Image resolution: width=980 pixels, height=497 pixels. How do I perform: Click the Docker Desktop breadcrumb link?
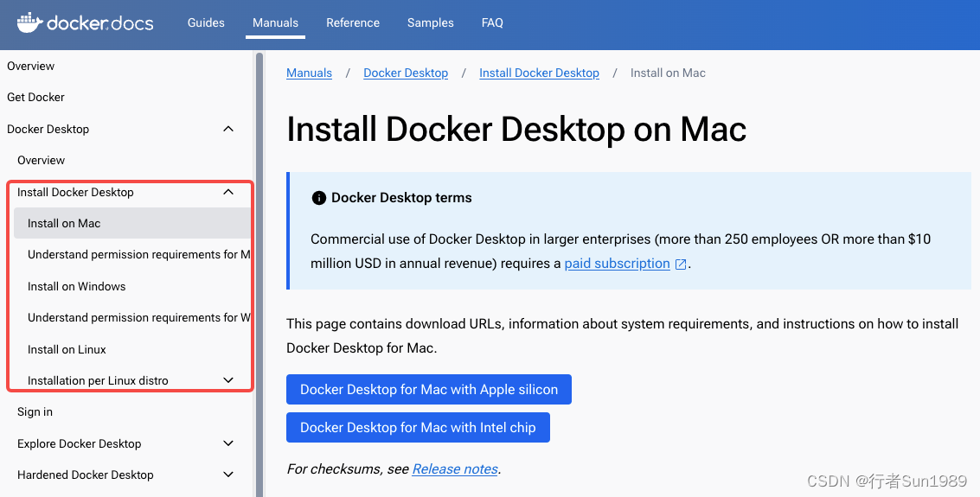point(406,73)
